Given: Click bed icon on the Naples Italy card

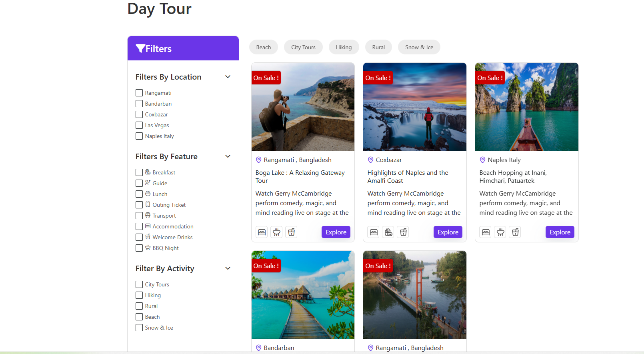Looking at the screenshot, I should 486,232.
